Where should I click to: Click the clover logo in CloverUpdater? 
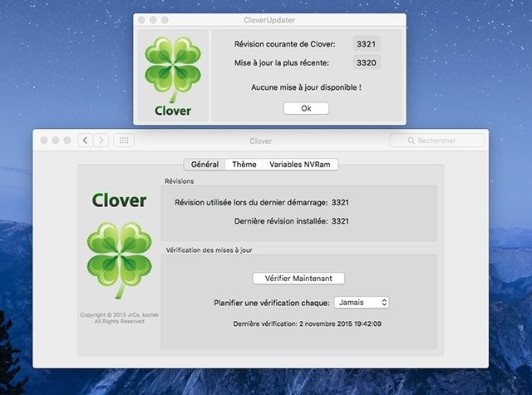pyautogui.click(x=173, y=69)
